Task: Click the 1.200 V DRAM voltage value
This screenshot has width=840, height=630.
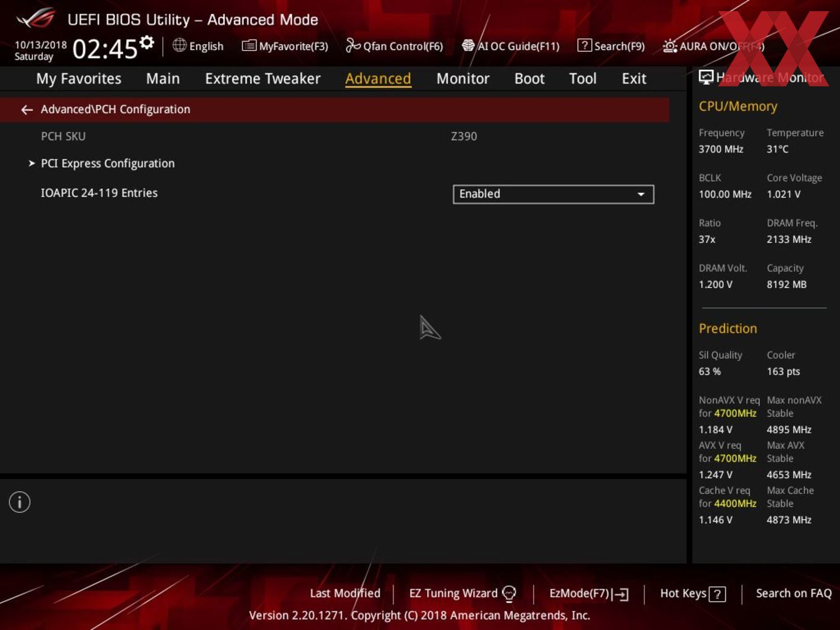Action: click(715, 284)
